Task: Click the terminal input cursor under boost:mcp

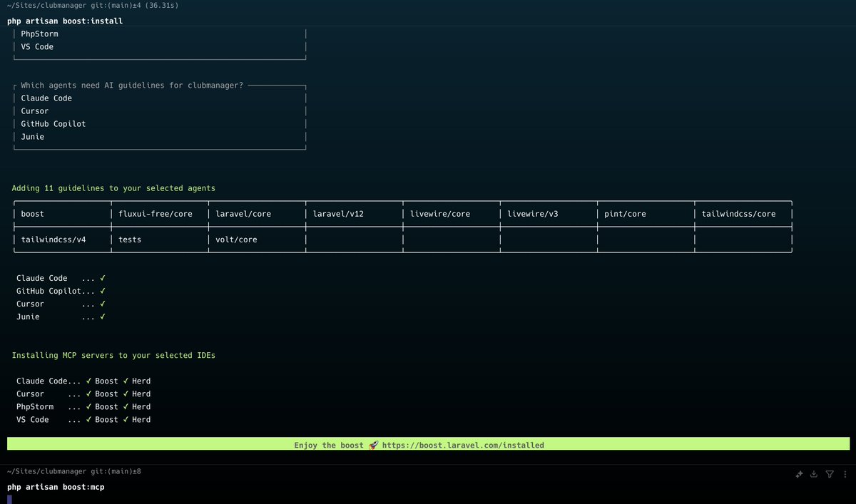Action: 9,499
